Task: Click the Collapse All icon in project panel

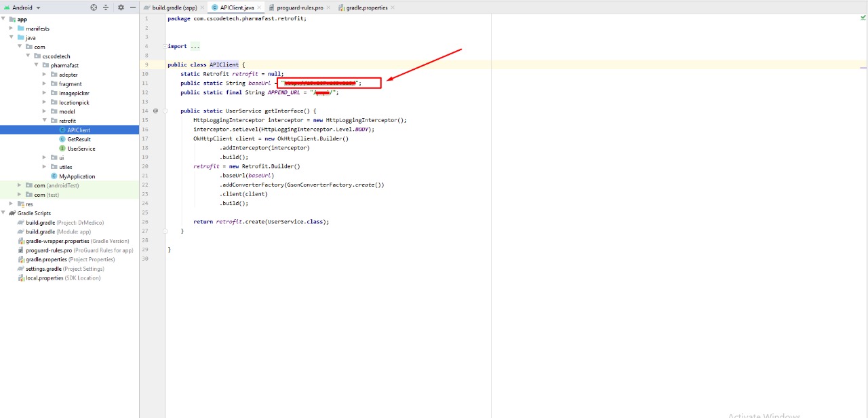Action: coord(106,7)
